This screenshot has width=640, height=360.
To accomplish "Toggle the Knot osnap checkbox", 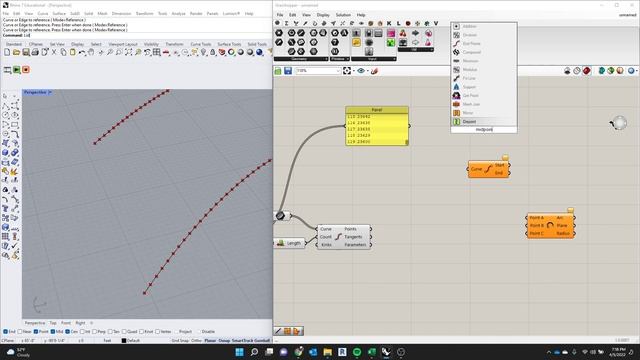I will click(141, 331).
